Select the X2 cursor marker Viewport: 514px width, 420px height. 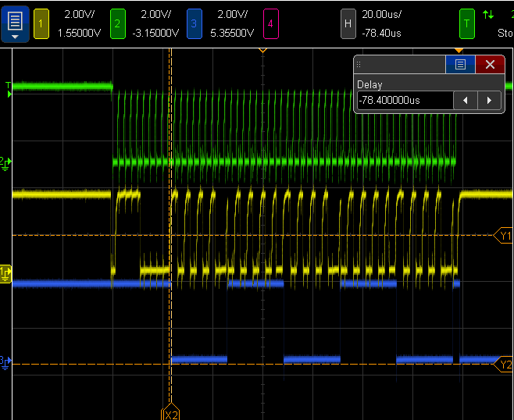point(170,413)
